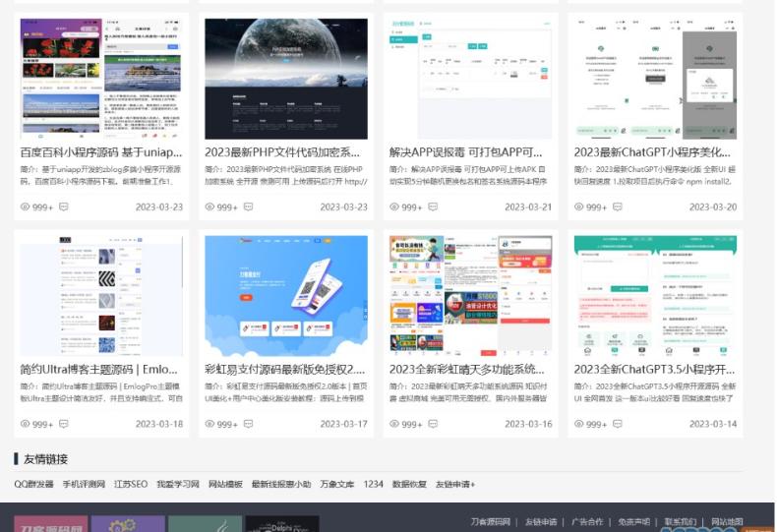This screenshot has width=777, height=532.
Task: Open the planet-themed PHP encryption thumbnail
Action: (x=285, y=78)
